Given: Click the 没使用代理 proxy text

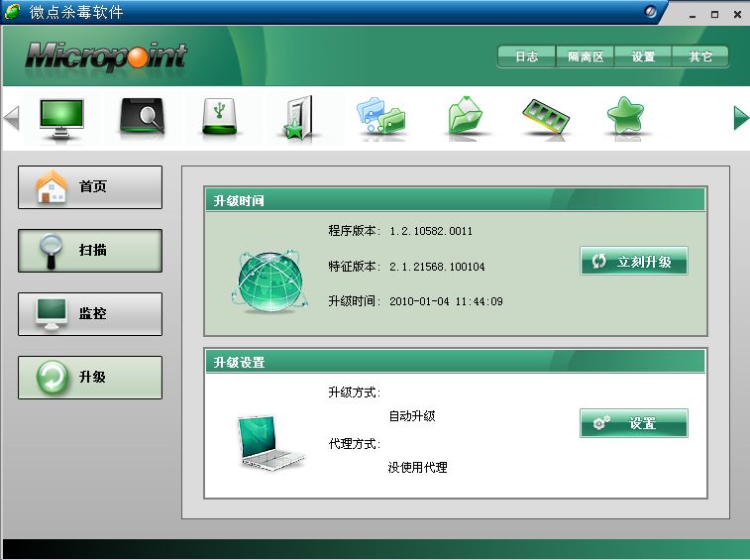Looking at the screenshot, I should (417, 467).
